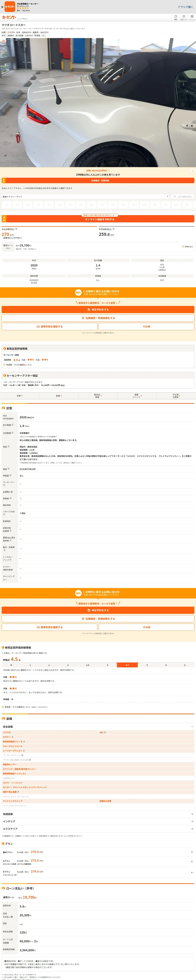Jump to 状態 section tab
The height and width of the screenshot is (980, 196).
(19, 396)
